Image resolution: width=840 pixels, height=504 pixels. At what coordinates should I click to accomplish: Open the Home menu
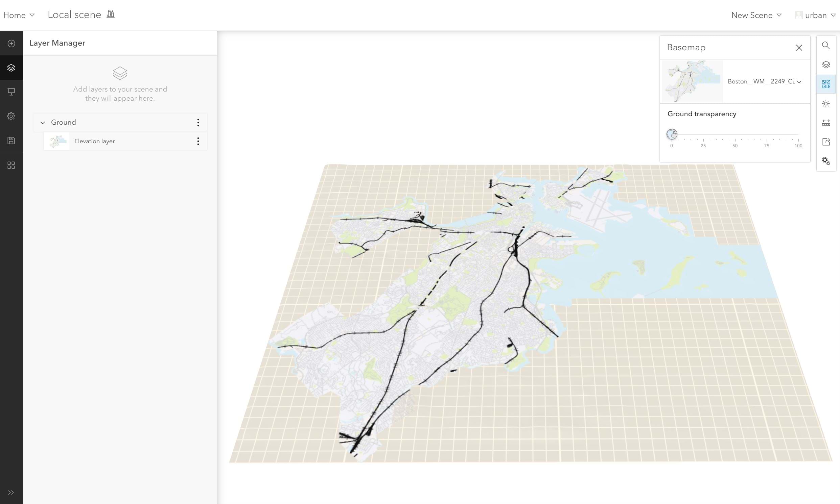[19, 15]
